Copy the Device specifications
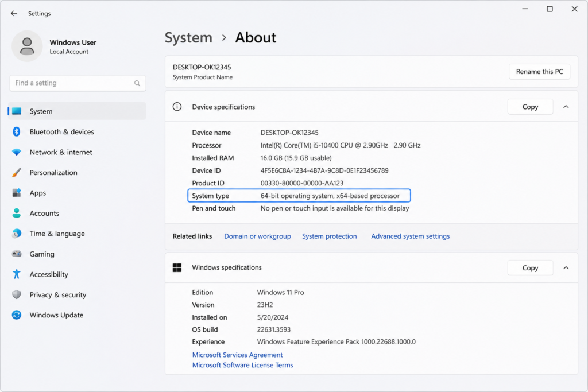The height and width of the screenshot is (392, 588). [x=530, y=107]
